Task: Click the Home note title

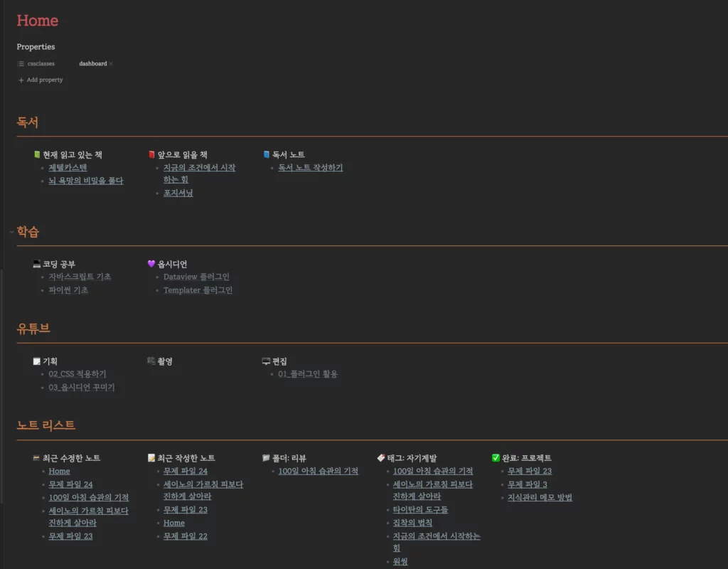Action: (38, 21)
